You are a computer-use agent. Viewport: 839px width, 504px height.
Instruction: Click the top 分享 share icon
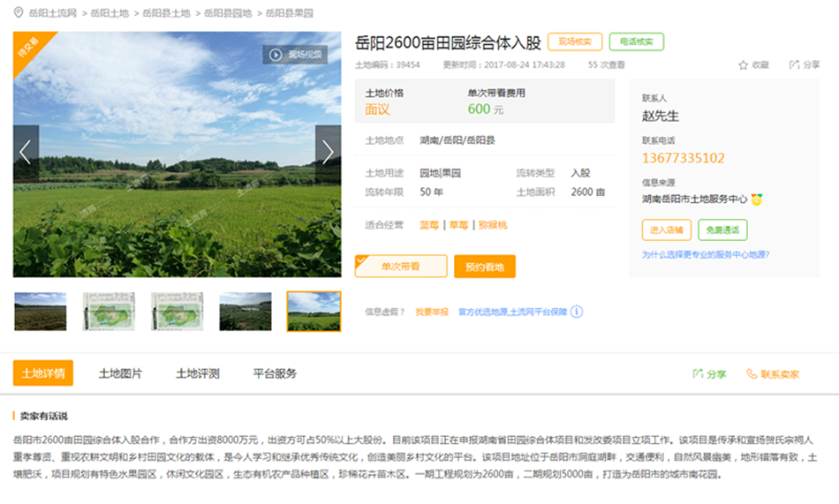click(x=794, y=65)
